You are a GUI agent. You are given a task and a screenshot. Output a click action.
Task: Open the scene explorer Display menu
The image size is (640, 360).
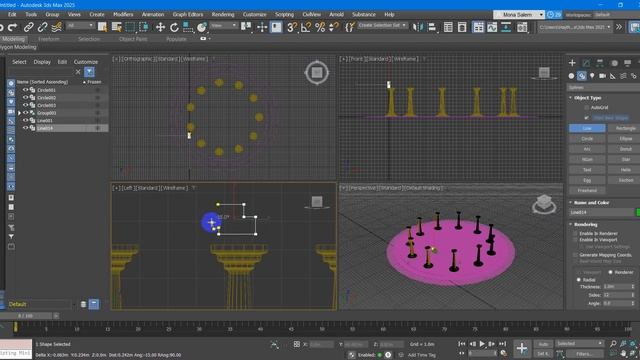[42, 62]
